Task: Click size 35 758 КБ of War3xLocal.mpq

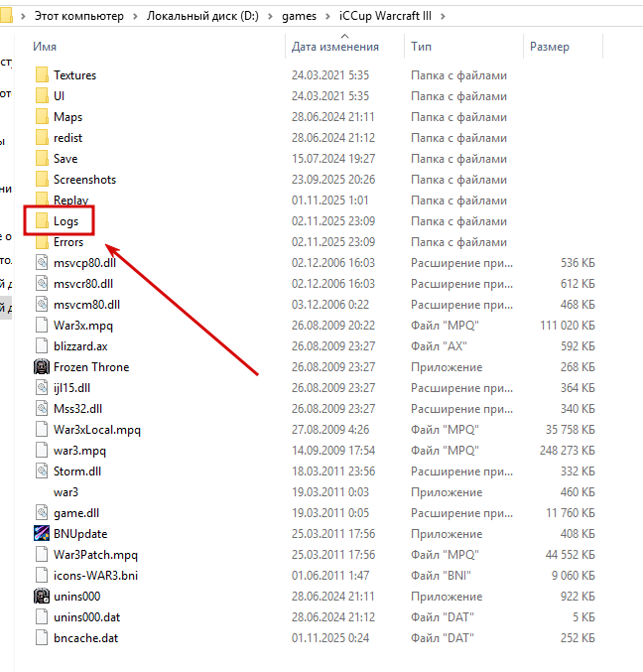Action: pyautogui.click(x=571, y=430)
